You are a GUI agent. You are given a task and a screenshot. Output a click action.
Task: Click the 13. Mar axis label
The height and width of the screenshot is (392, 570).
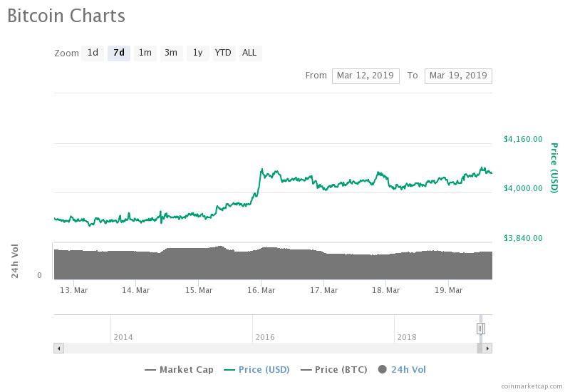pyautogui.click(x=74, y=290)
